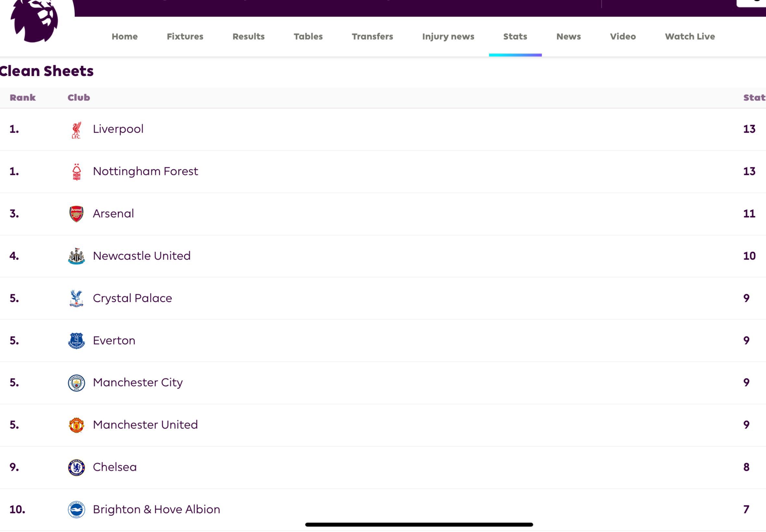Screen dimensions: 766x532
Task: Open the Brighton & Hove Albion link
Action: pyautogui.click(x=156, y=509)
